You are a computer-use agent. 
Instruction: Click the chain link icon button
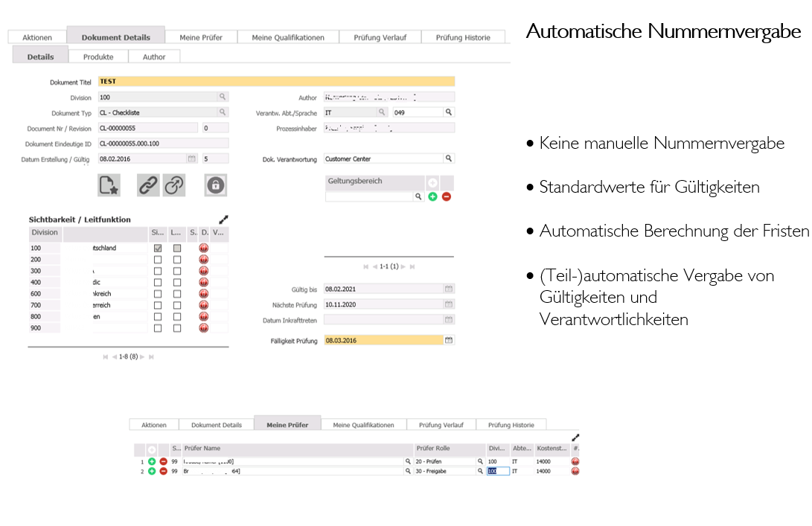pos(148,185)
